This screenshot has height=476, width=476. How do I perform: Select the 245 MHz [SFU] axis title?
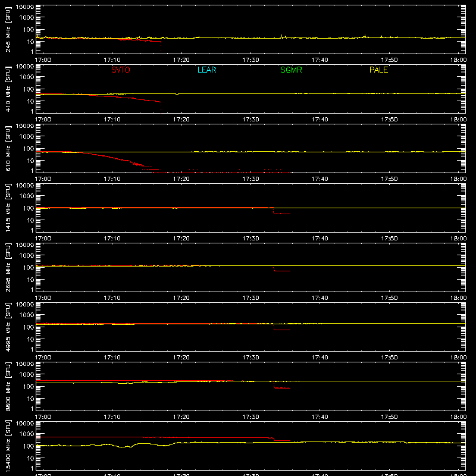coord(8,29)
